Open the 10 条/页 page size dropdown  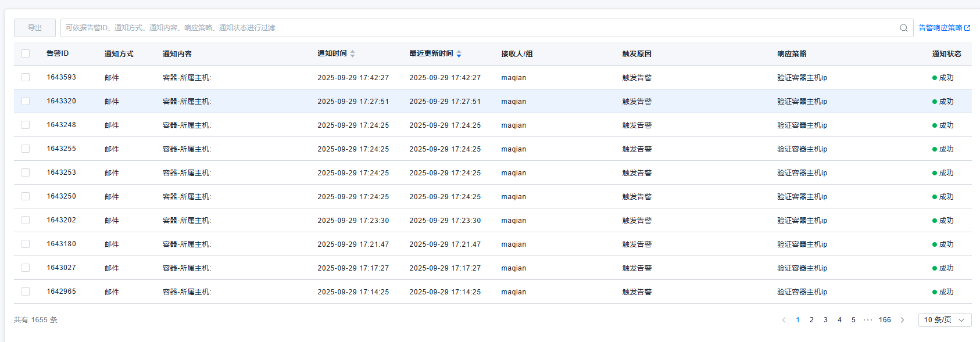coord(944,320)
